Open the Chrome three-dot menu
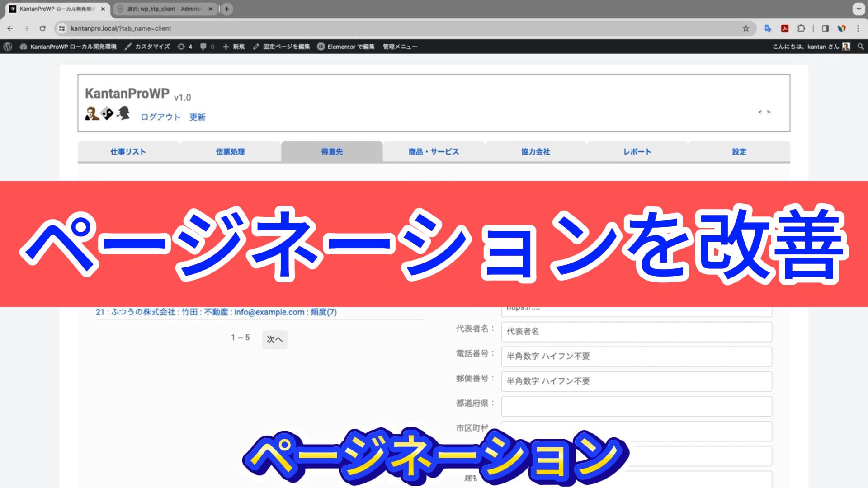Viewport: 868px width, 488px height. tap(858, 28)
